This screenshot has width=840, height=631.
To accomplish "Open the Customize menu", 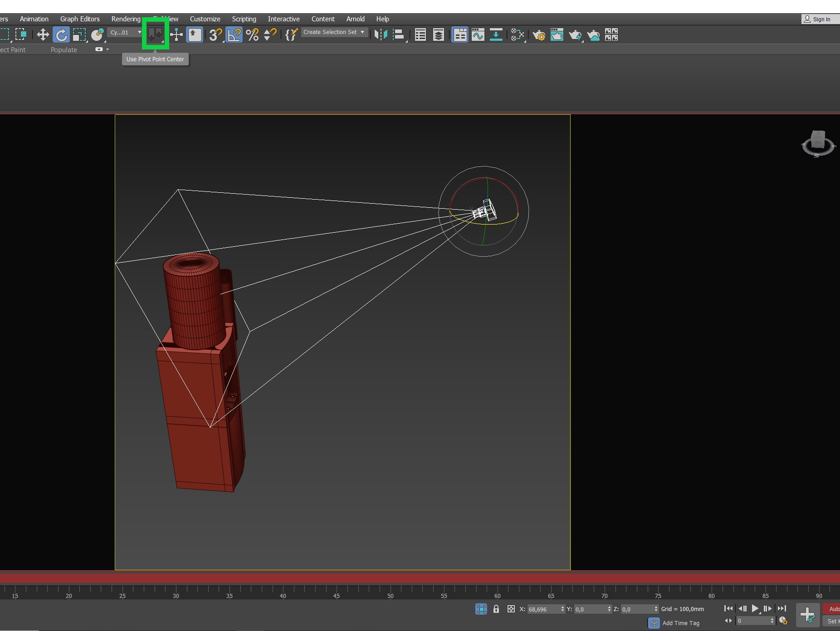I will pos(205,19).
